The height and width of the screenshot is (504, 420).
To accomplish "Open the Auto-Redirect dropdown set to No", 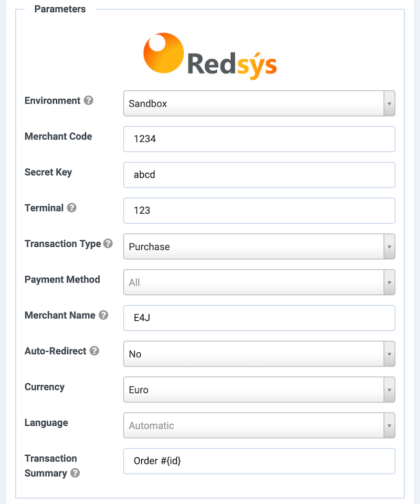I will pos(254,353).
